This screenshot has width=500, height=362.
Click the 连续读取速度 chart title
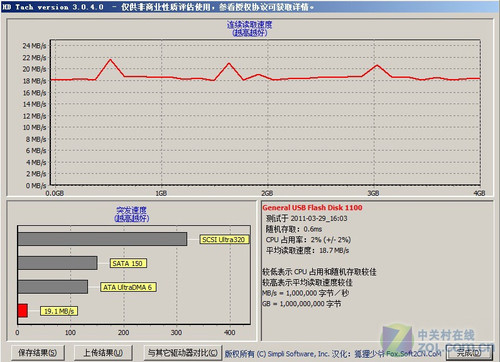(x=250, y=25)
